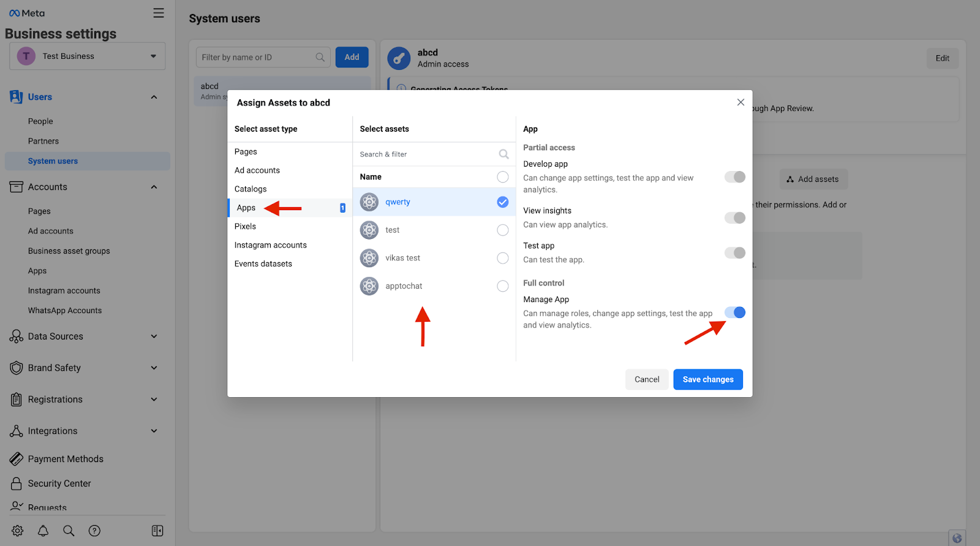Image resolution: width=980 pixels, height=546 pixels.
Task: Open notifications bell icon
Action: (x=43, y=531)
